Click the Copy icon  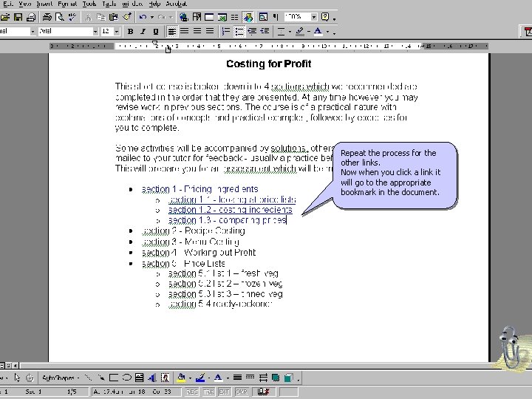(100, 17)
